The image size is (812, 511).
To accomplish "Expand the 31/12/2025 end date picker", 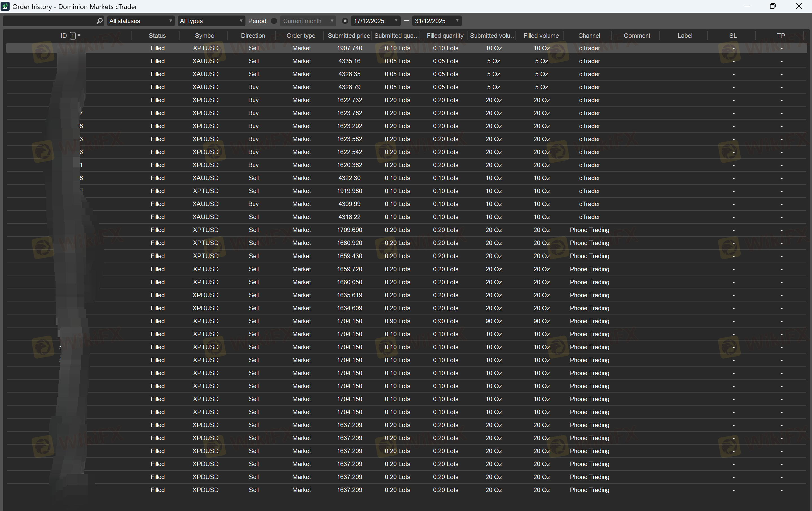I will (x=457, y=21).
